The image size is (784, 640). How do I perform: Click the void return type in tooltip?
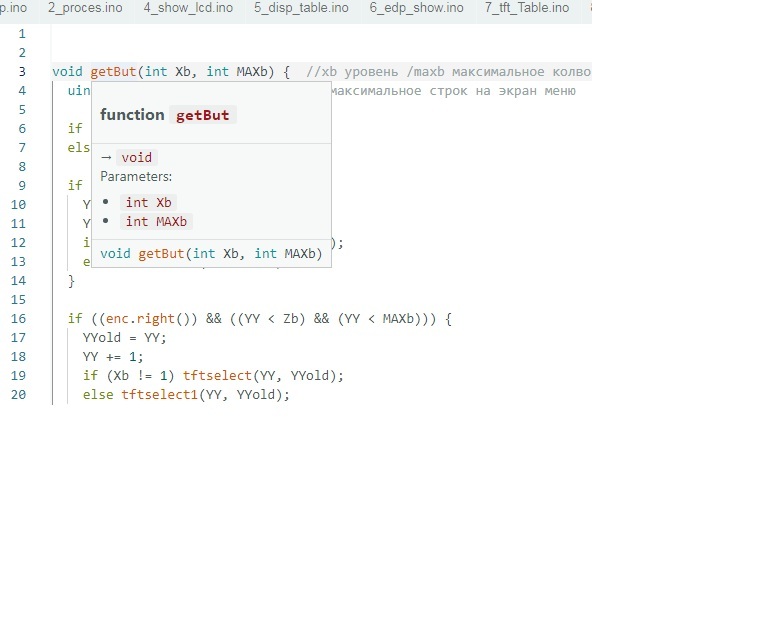click(x=136, y=158)
